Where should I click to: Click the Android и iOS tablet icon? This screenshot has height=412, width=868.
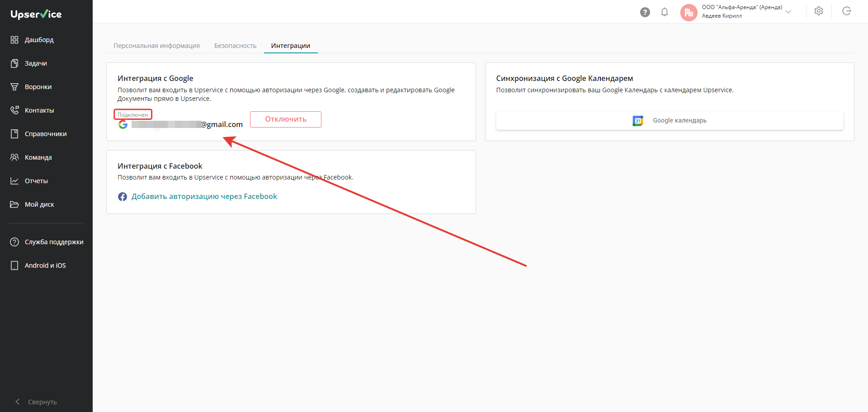click(14, 265)
